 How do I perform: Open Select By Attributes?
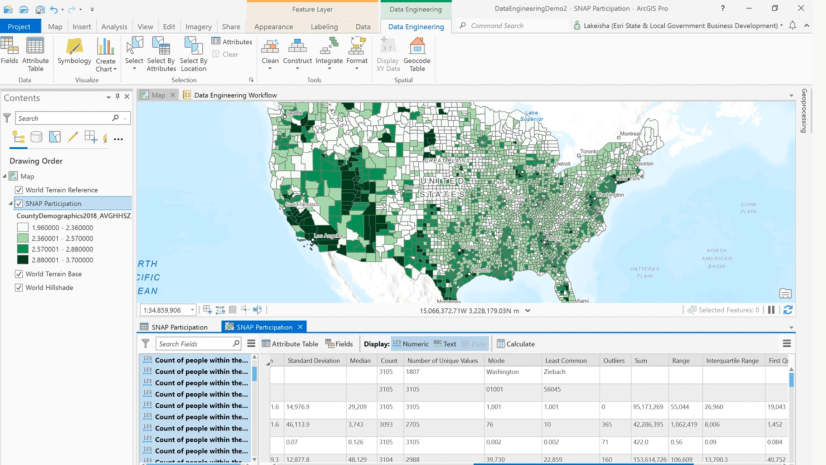coord(161,55)
